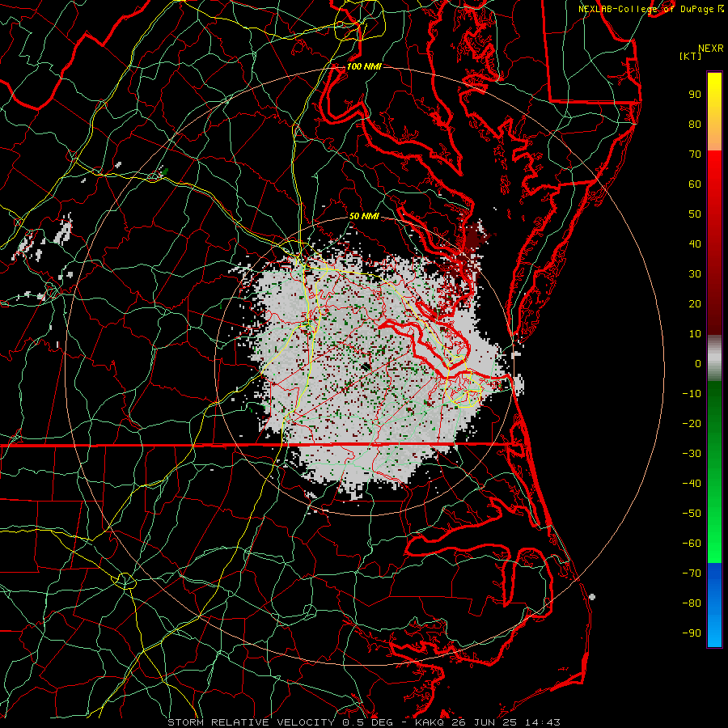Click the -20 value on velocity scale
Image resolution: width=728 pixels, height=728 pixels.
692,424
